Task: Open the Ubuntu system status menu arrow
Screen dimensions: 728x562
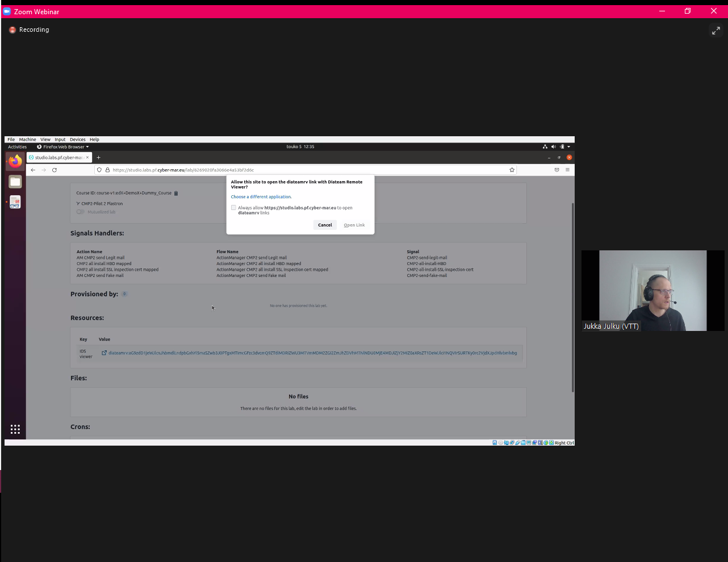Action: (568, 146)
